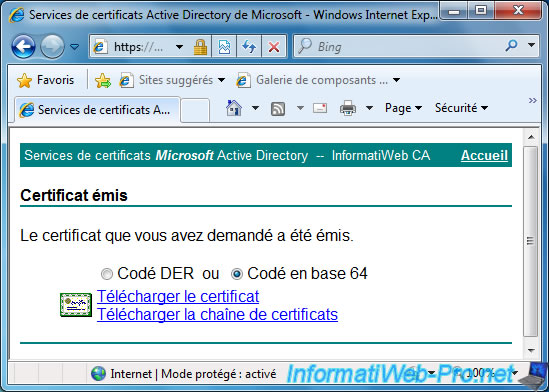The image size is (549, 392).
Task: Open the search provider dropdown arrow
Action: click(531, 45)
